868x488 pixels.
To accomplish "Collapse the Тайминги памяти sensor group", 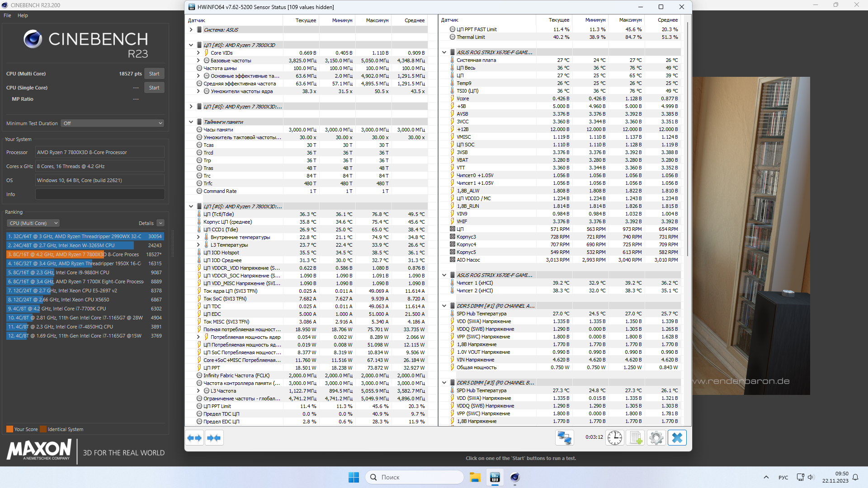I will click(x=191, y=122).
